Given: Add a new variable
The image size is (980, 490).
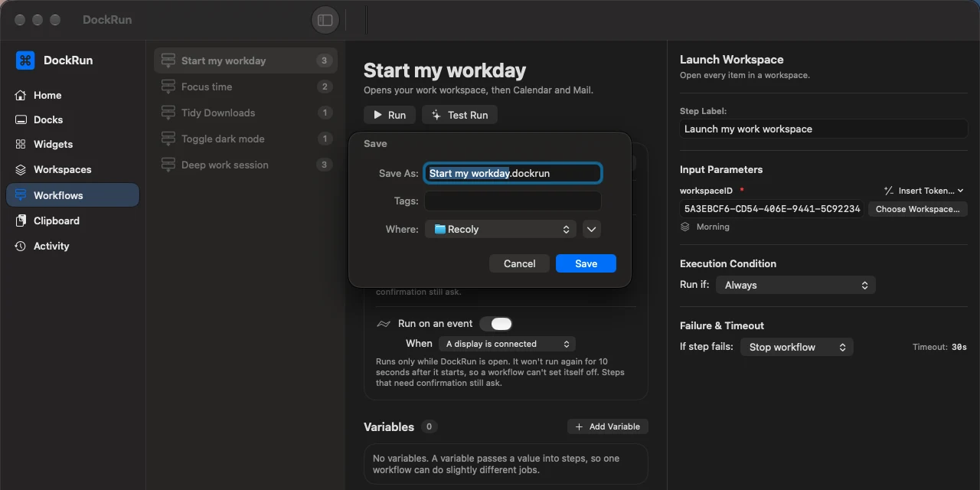Looking at the screenshot, I should coord(608,426).
